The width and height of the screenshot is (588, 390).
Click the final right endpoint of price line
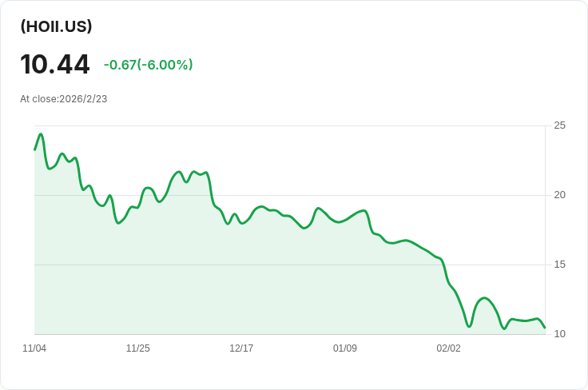[x=545, y=328]
